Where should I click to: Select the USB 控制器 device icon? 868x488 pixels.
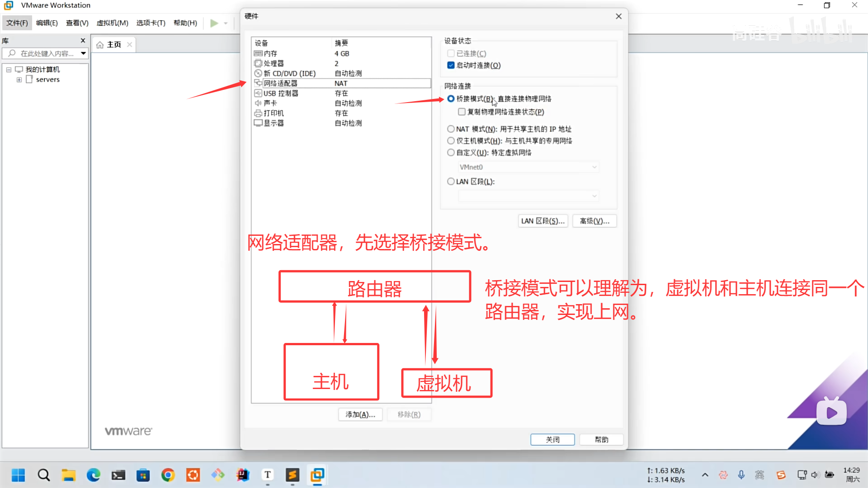point(258,93)
